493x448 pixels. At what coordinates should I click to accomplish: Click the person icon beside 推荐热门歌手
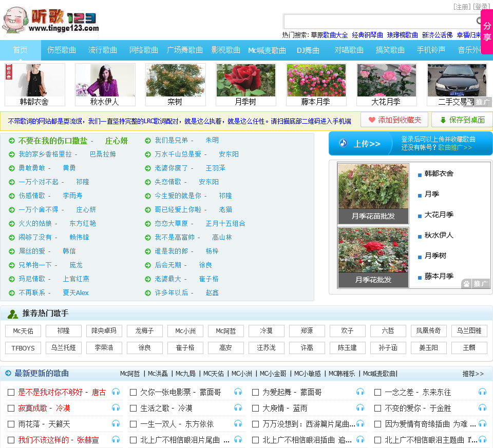click(x=13, y=314)
